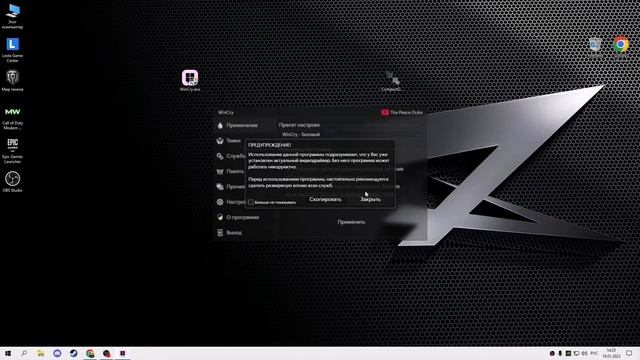The height and width of the screenshot is (360, 640).
Task: Open Discord from the taskbar
Action: [57, 353]
